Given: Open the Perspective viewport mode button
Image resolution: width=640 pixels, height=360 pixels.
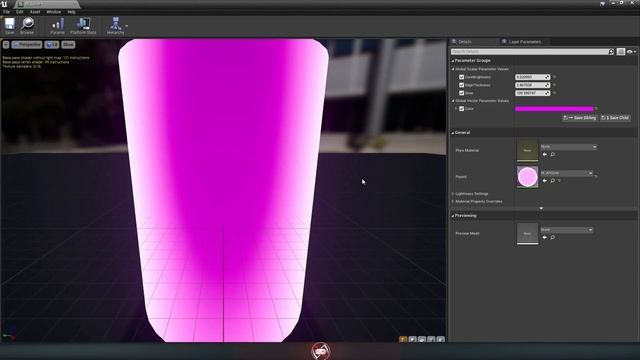Looking at the screenshot, I should coord(27,44).
